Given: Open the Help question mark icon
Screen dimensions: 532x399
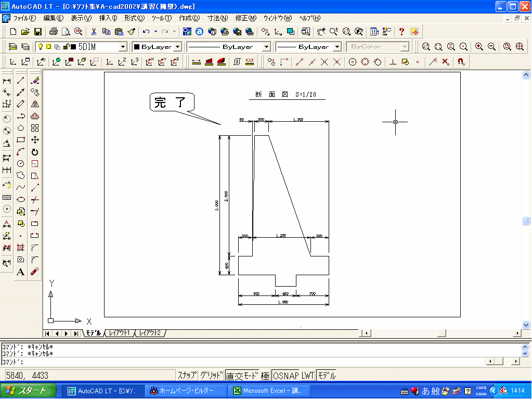Looking at the screenshot, I should click(401, 32).
